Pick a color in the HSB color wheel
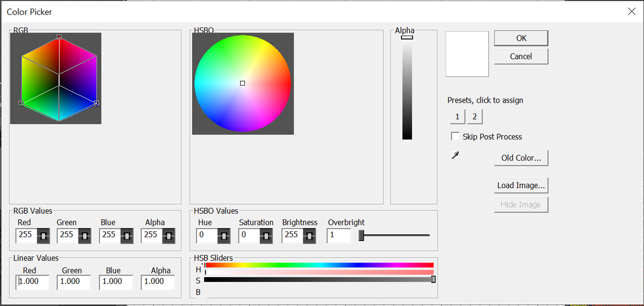Screen dimensions: 644x306 (243, 84)
